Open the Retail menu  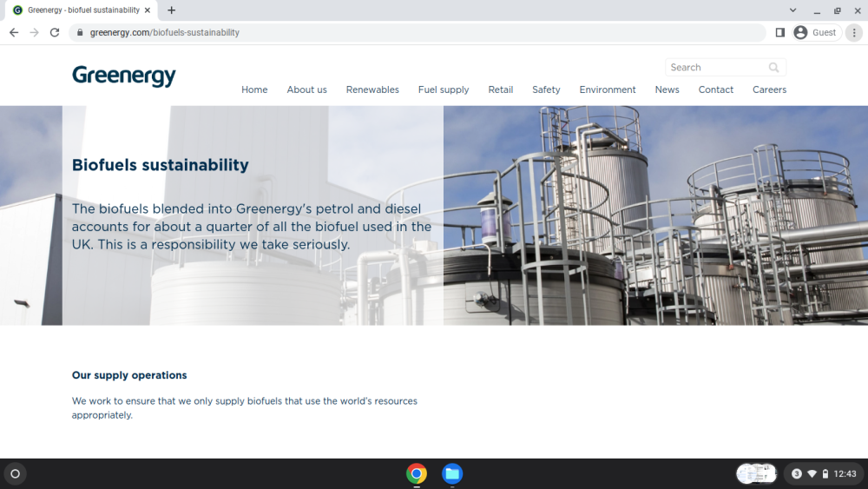501,89
